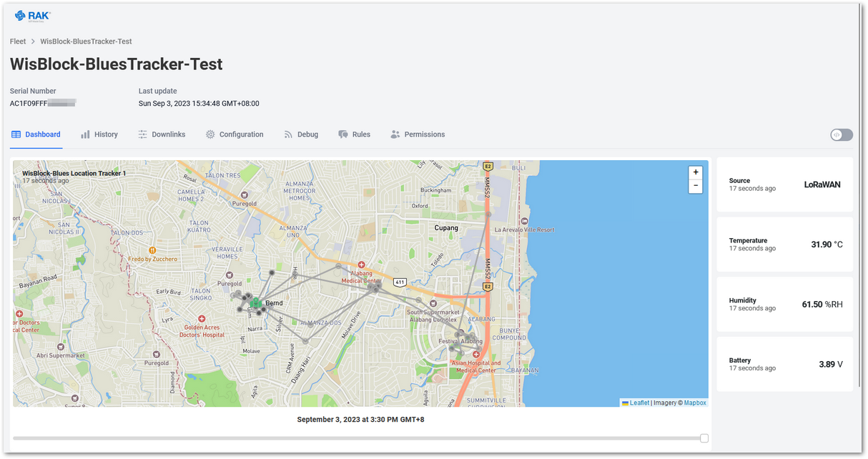This screenshot has height=459, width=868.
Task: Open the Fleet breadcrumb link
Action: point(18,41)
